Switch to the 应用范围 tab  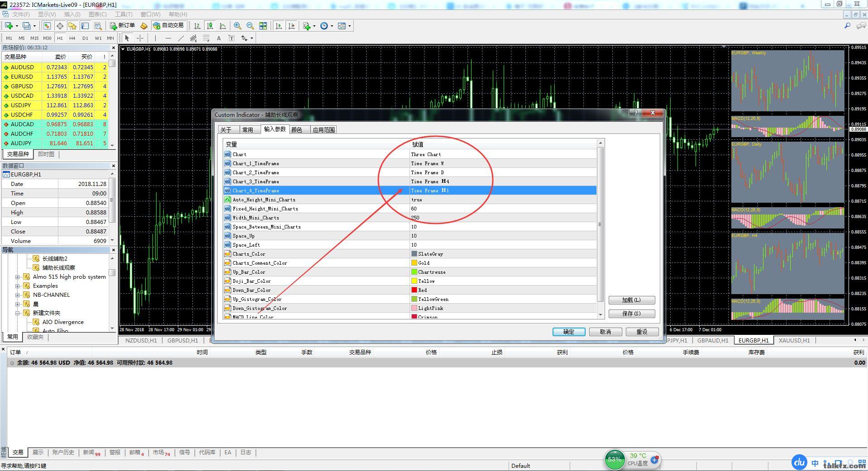coord(324,130)
